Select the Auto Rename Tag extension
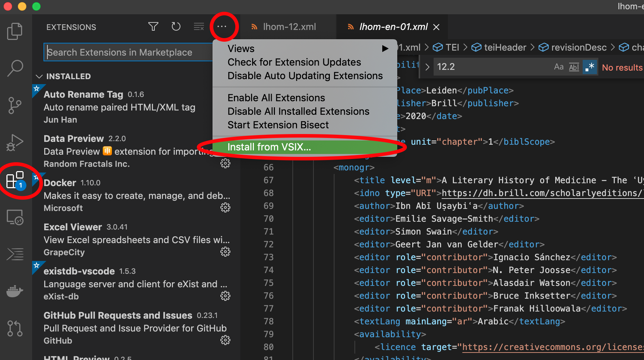Viewport: 644px width, 360px height. click(x=136, y=107)
